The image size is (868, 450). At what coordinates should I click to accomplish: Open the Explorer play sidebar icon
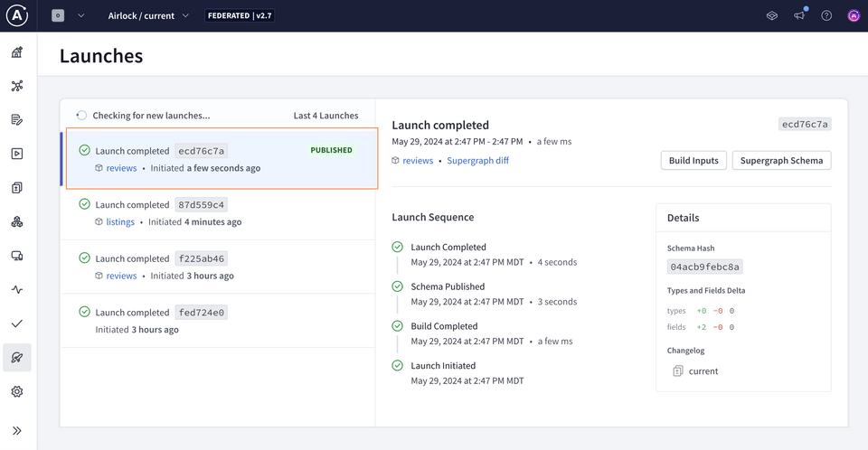pyautogui.click(x=17, y=154)
